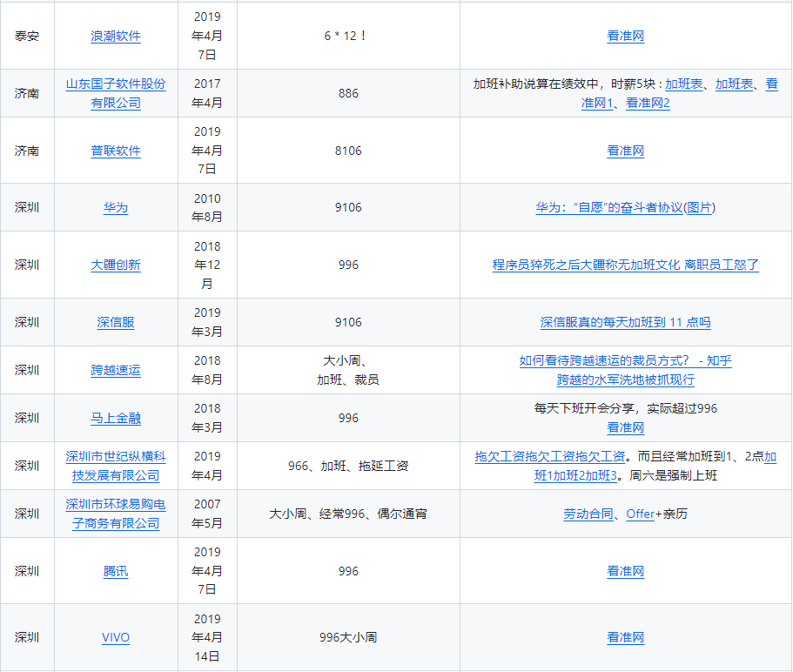Open the 看准网2 evidence link
793x672 pixels.
pos(648,104)
